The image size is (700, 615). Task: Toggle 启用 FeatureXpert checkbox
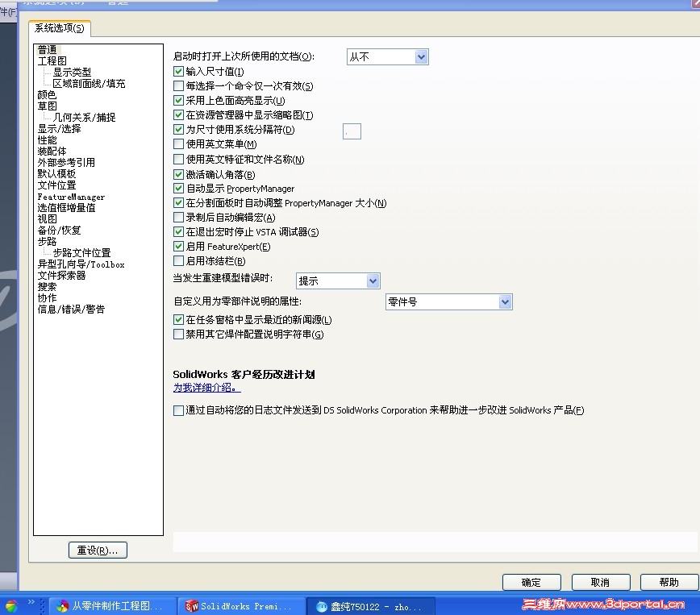coord(178,247)
